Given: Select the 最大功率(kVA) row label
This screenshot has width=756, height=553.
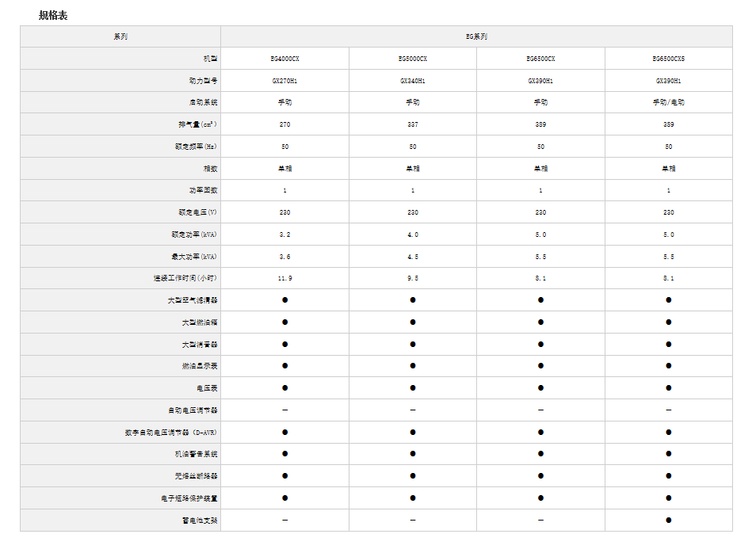Looking at the screenshot, I should coord(194,257).
